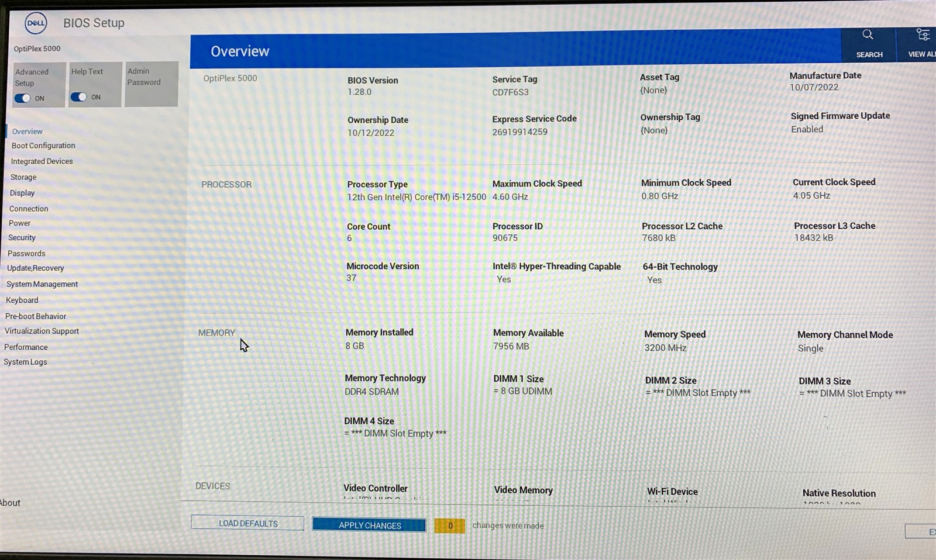Open Boot Configuration section
Viewport: 936px width, 560px height.
(43, 146)
